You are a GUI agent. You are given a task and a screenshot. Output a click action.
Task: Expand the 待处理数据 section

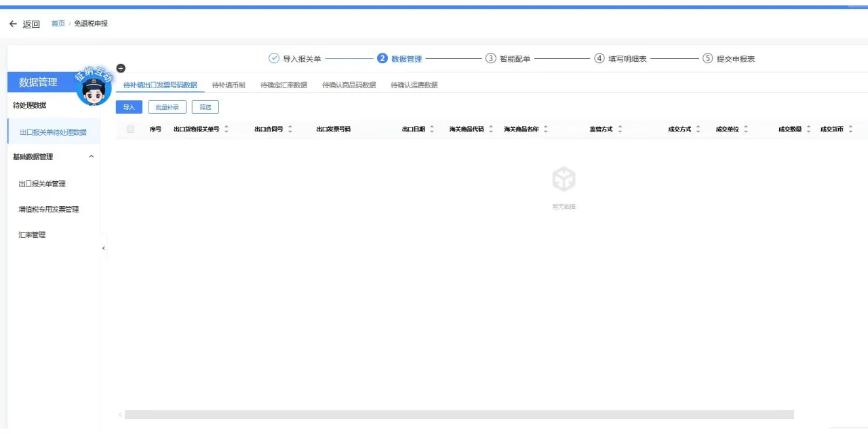coord(31,104)
